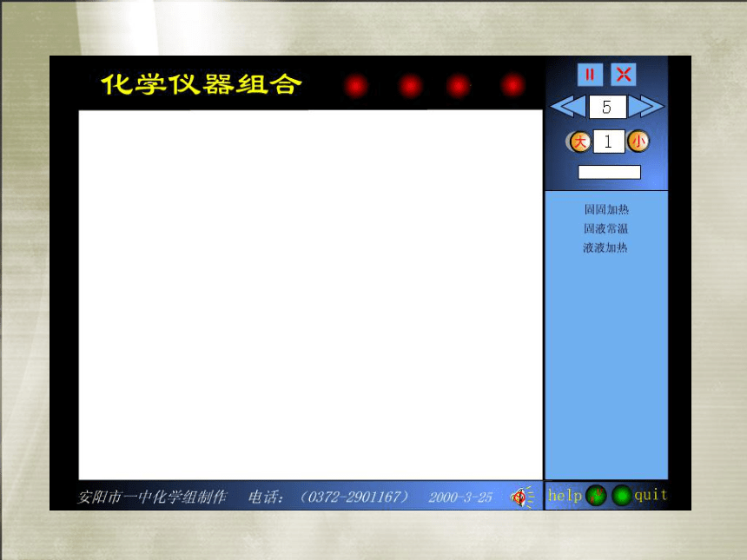Toggle the sound speaker icon
Viewport: 747px width, 560px height.
click(522, 497)
